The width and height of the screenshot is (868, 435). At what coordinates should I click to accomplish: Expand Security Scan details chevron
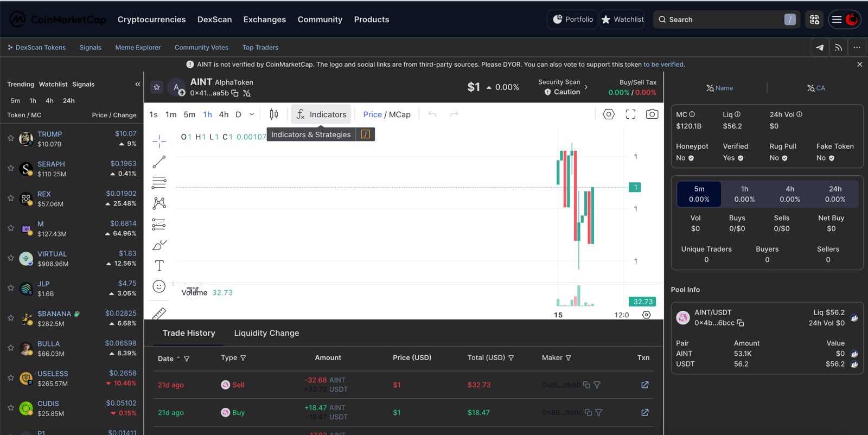[x=586, y=87]
